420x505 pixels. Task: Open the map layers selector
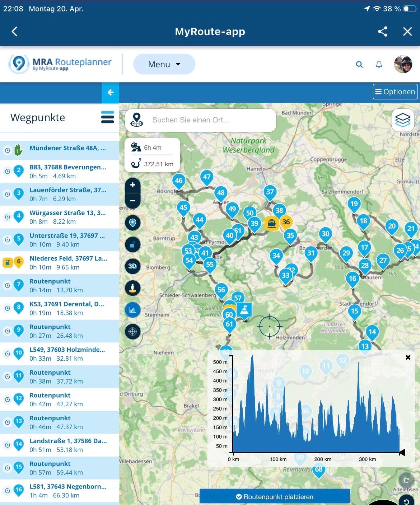(x=402, y=120)
